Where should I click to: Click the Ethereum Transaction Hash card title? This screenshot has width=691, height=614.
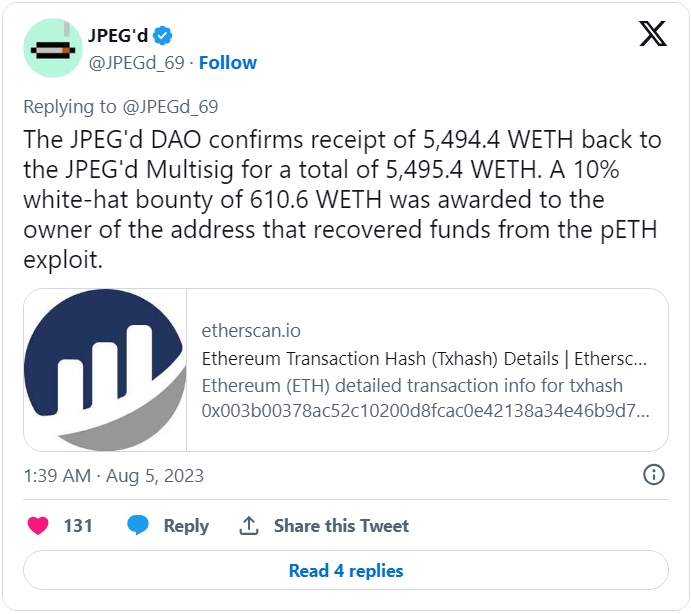(424, 359)
